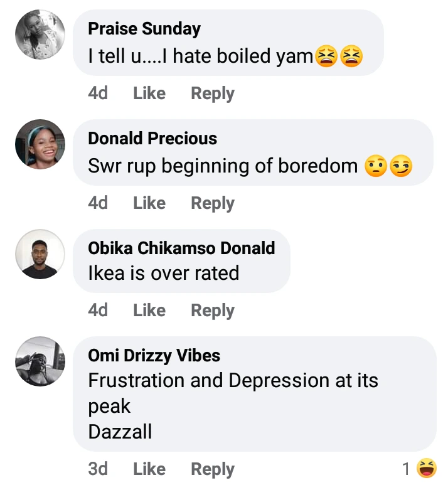
Task: Click the 4d timestamp under Praise Sunday's comment
Action: (x=98, y=93)
